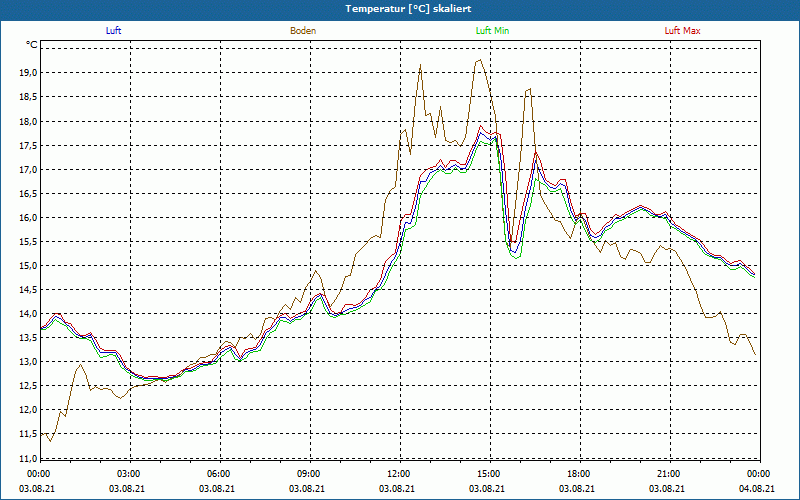Click the 14,0 y-axis value
This screenshot has width=800, height=500.
[x=29, y=314]
